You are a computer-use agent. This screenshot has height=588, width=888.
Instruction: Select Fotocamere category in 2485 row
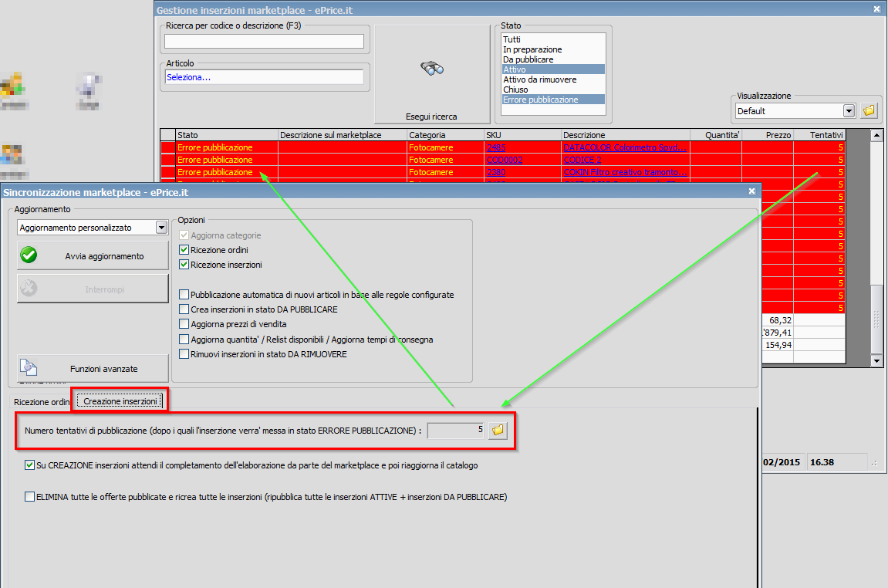pos(446,147)
